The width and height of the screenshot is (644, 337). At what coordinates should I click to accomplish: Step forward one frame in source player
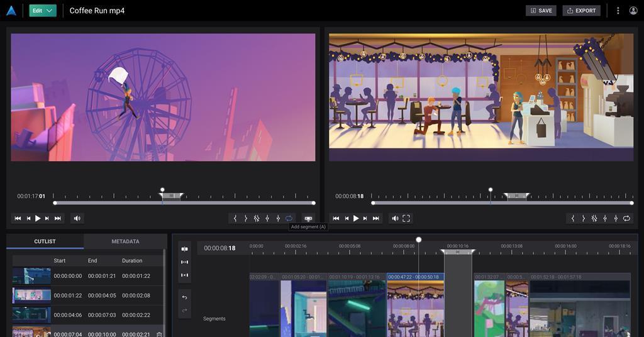point(47,218)
